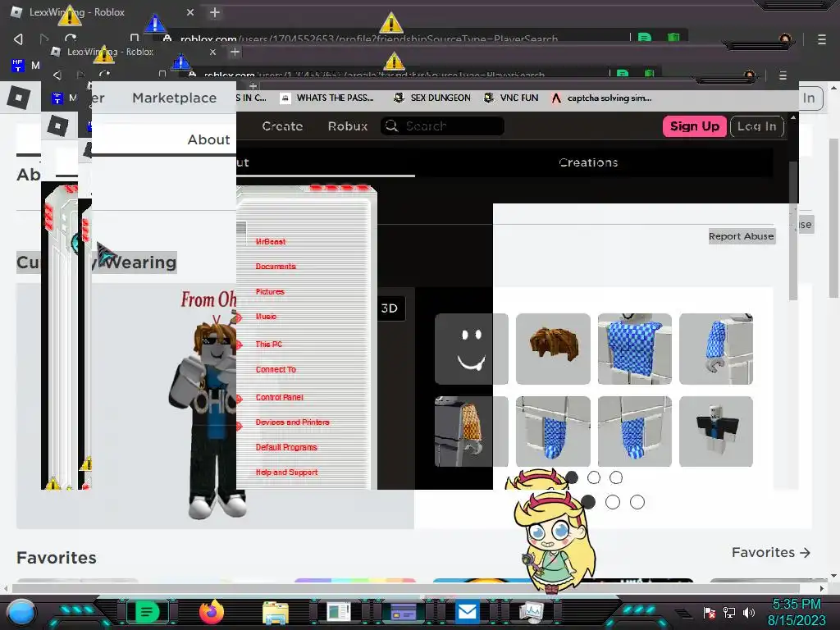Open the hamburger menu of the second nested browser

(x=783, y=75)
